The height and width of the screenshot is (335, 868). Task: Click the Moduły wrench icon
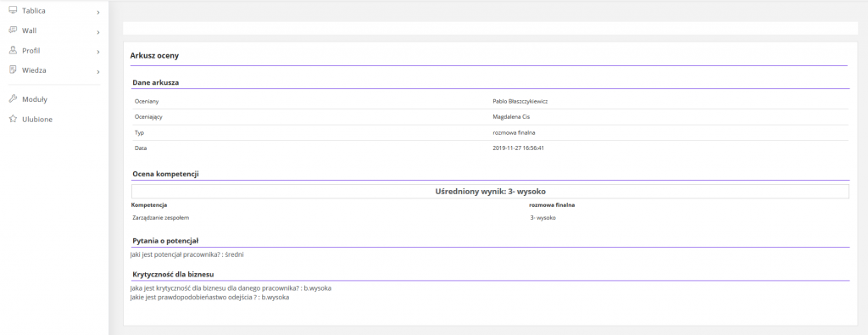pyautogui.click(x=14, y=99)
